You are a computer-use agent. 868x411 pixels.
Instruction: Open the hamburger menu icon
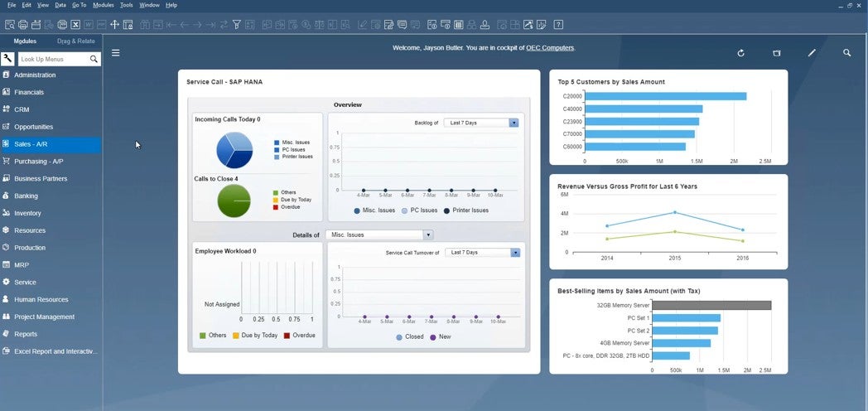click(x=116, y=53)
